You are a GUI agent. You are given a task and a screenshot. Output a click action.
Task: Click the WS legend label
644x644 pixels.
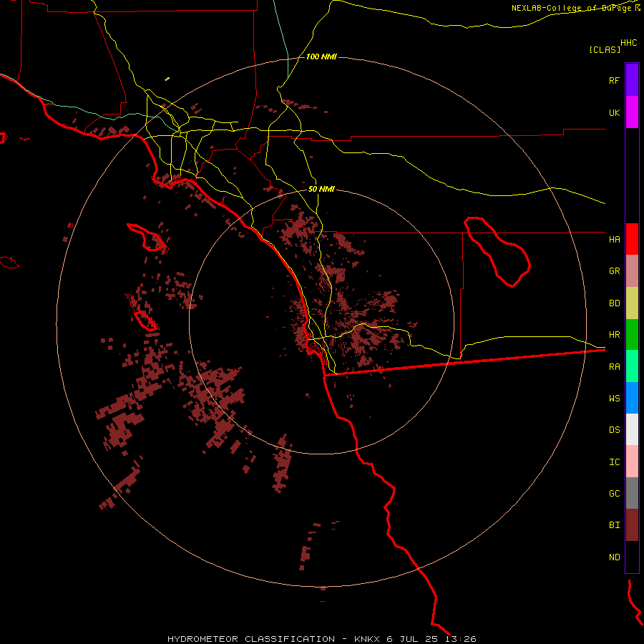point(614,398)
